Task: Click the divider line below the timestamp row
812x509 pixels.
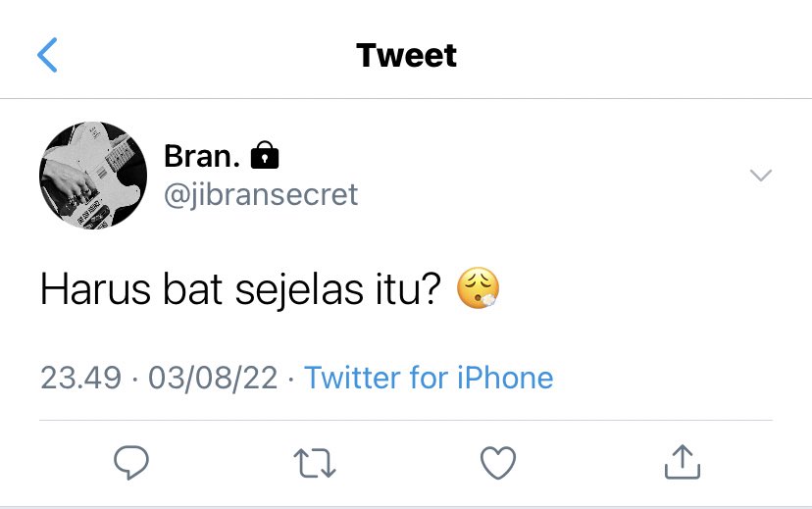Action: point(406,421)
